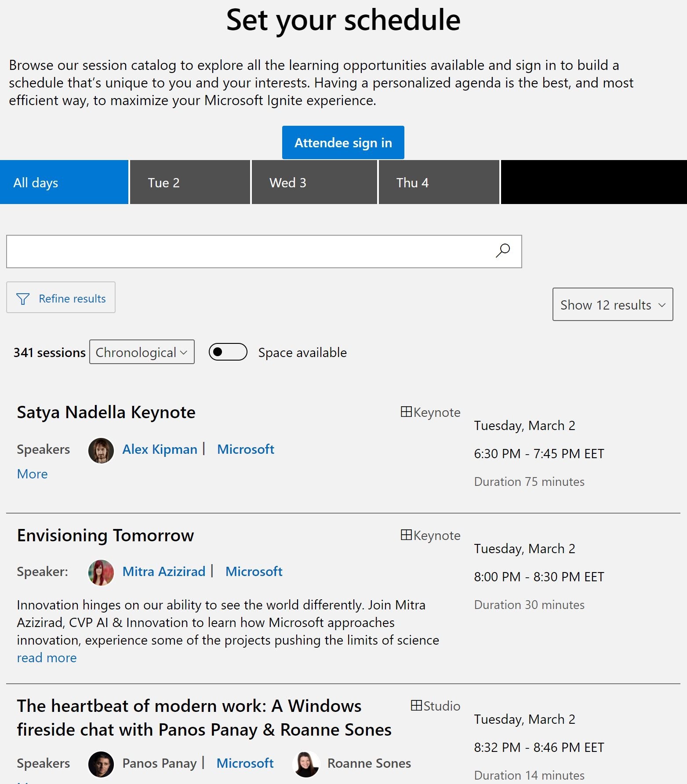The height and width of the screenshot is (784, 687).
Task: Open The heartbeat of modern work session title
Action: (x=204, y=718)
